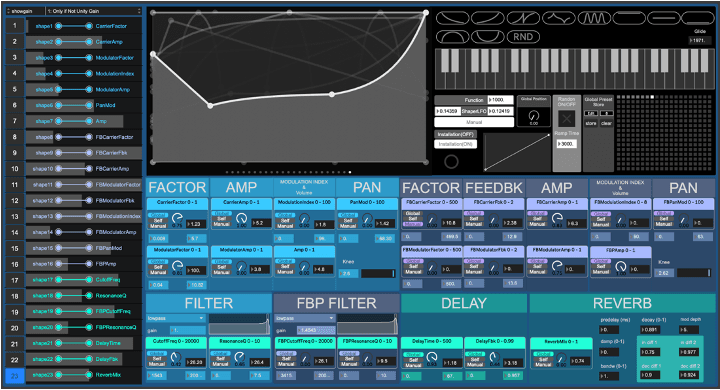The height and width of the screenshot is (390, 720).
Task: Open the FILTER lowpass type dropdown
Action: tap(176, 318)
